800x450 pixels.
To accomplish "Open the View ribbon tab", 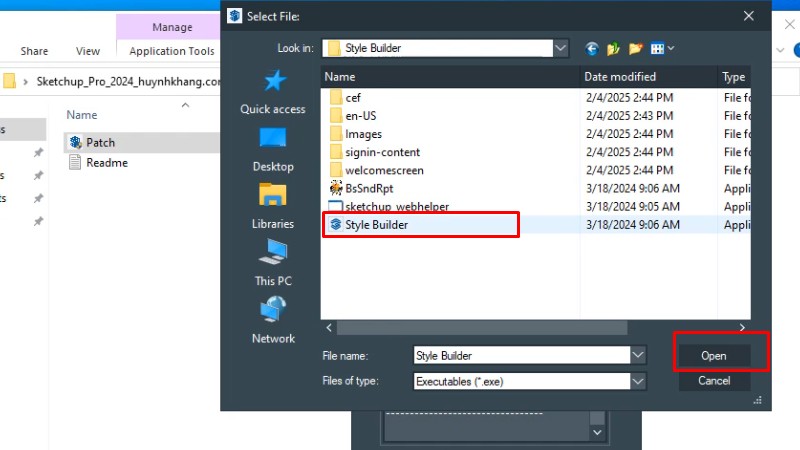I will (88, 51).
